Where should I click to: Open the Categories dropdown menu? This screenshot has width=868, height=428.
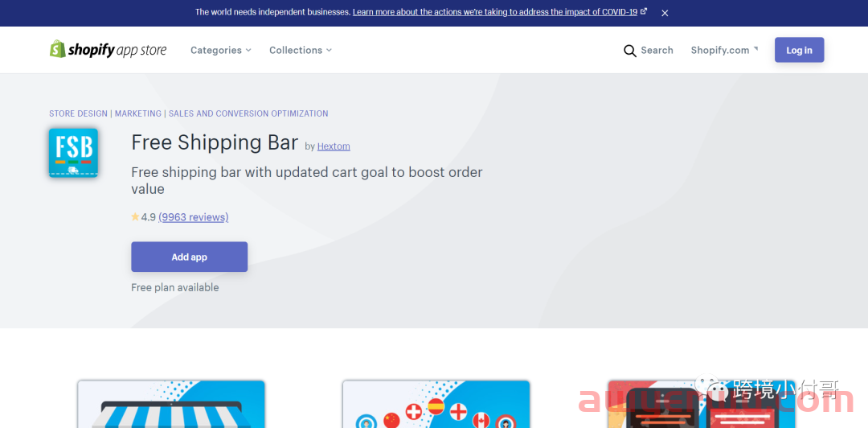(221, 50)
